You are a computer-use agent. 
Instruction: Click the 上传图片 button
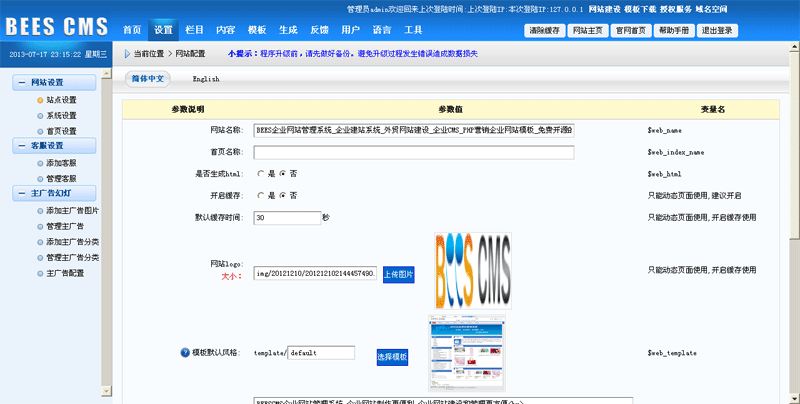398,274
